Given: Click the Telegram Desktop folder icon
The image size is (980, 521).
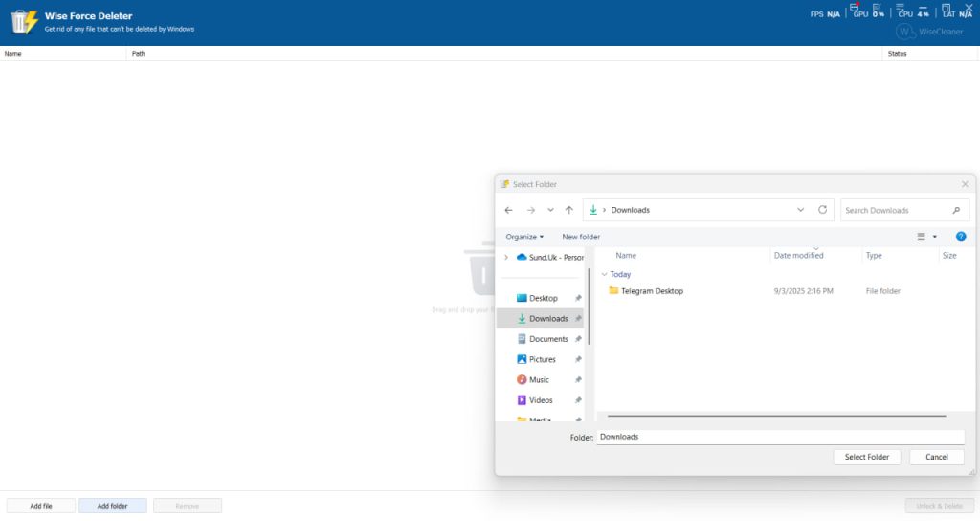Looking at the screenshot, I should tap(613, 291).
